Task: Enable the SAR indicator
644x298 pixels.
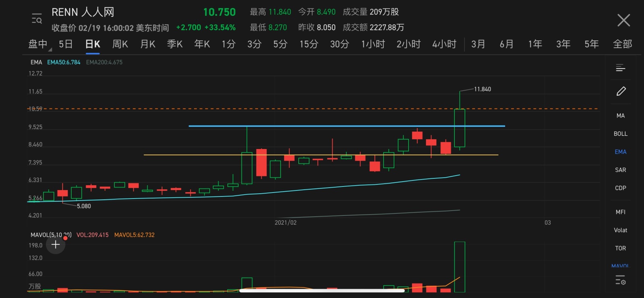Action: tap(621, 170)
